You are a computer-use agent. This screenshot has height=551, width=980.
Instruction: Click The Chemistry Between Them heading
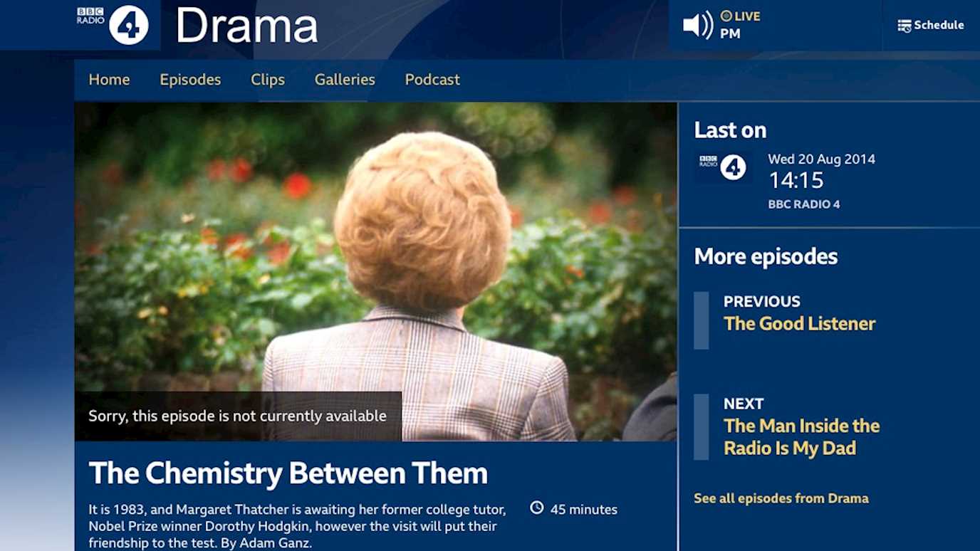tap(288, 473)
